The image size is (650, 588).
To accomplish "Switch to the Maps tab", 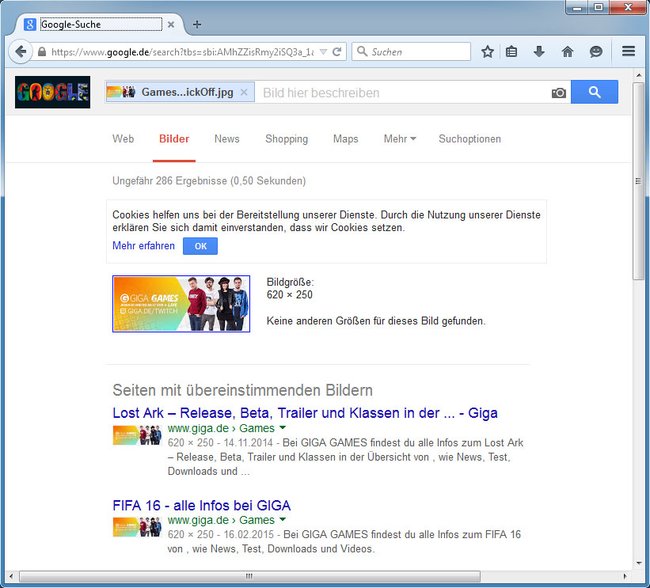I will pos(346,139).
